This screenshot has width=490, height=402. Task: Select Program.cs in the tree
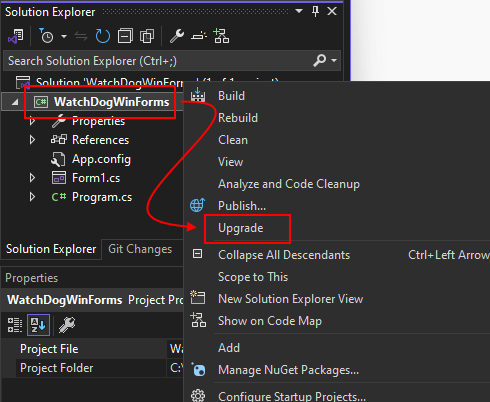point(102,197)
